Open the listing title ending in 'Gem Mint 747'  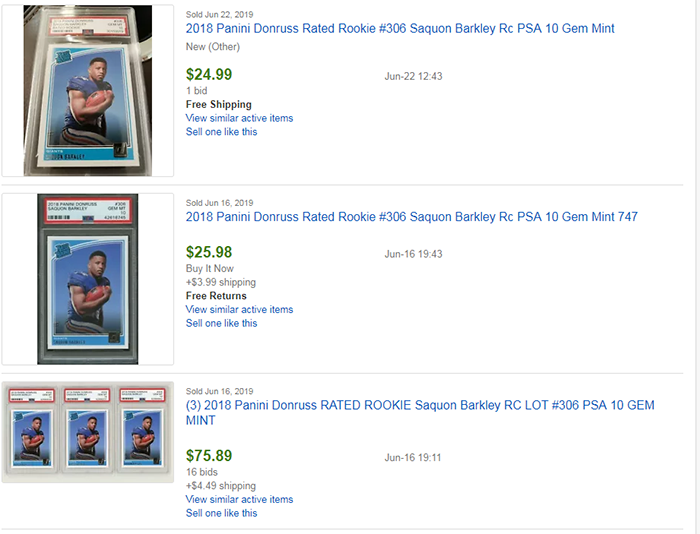tap(412, 217)
